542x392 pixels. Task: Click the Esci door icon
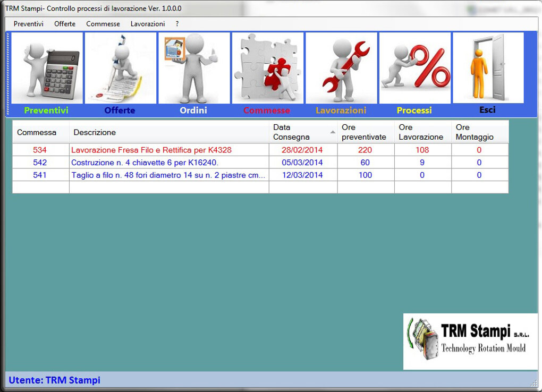pos(488,68)
